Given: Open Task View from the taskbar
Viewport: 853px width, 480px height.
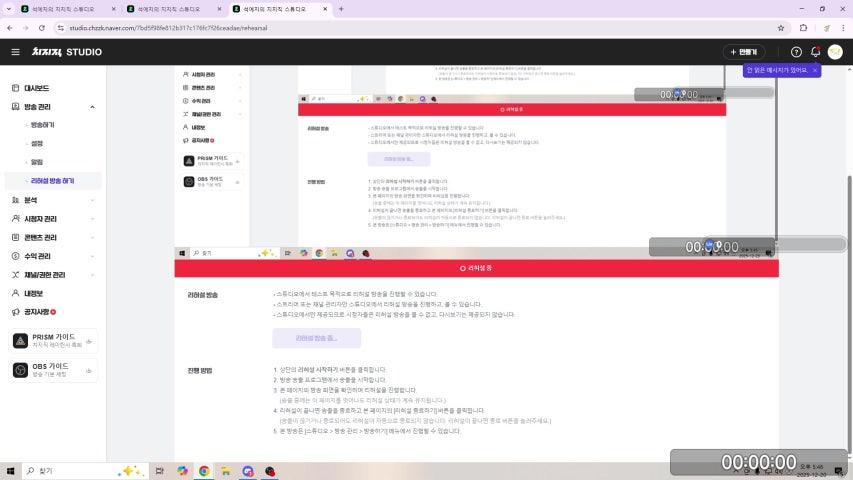Looking at the screenshot, I should click(x=159, y=471).
